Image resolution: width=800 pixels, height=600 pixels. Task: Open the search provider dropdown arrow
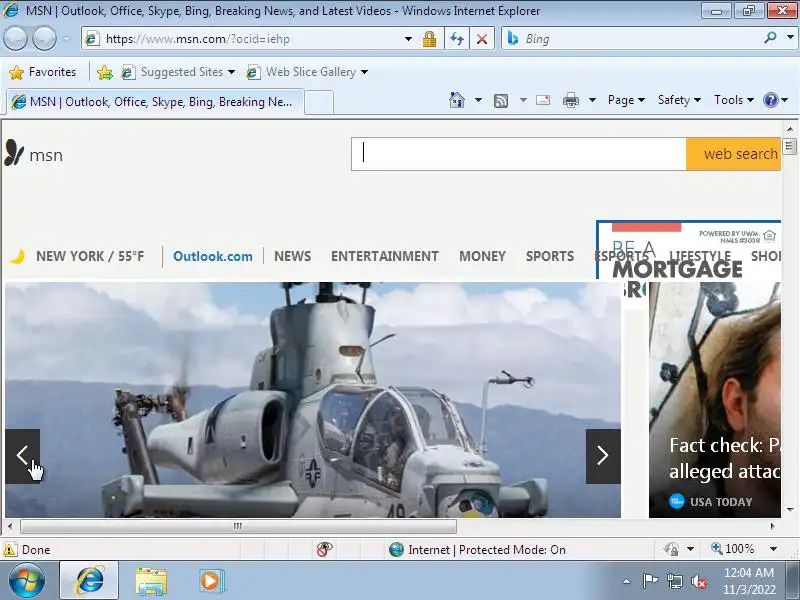point(790,38)
